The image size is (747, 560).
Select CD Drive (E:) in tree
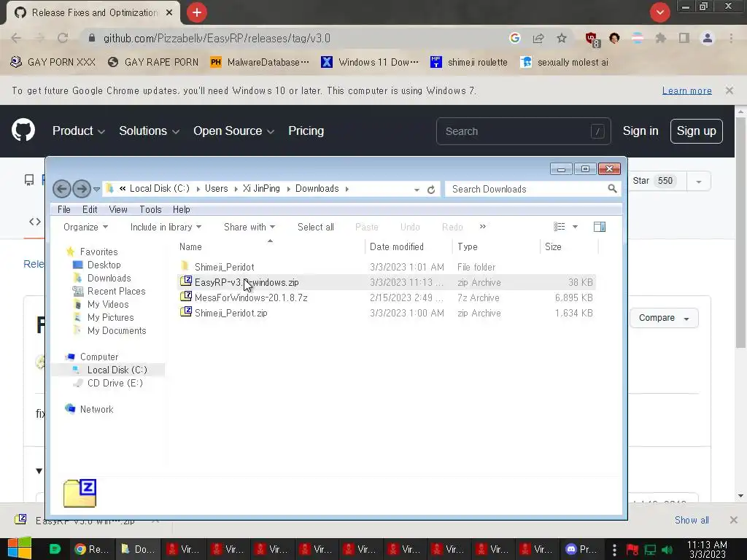coord(115,384)
